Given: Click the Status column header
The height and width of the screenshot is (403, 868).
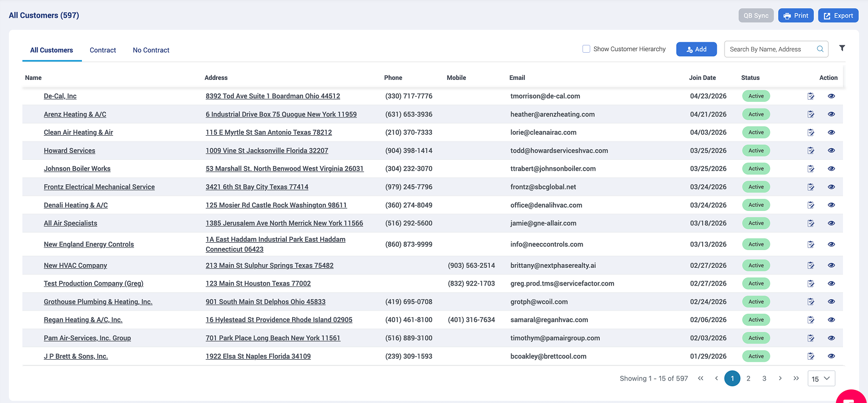Looking at the screenshot, I should coord(750,78).
